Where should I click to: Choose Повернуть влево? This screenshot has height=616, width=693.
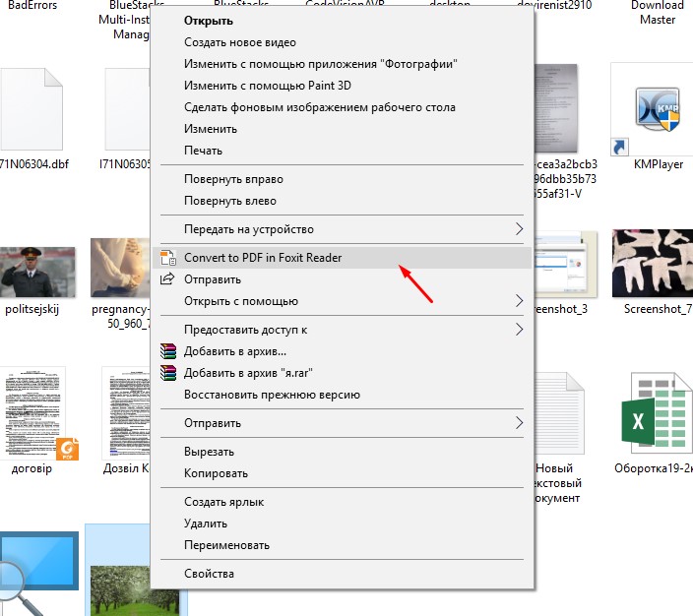tap(342, 201)
